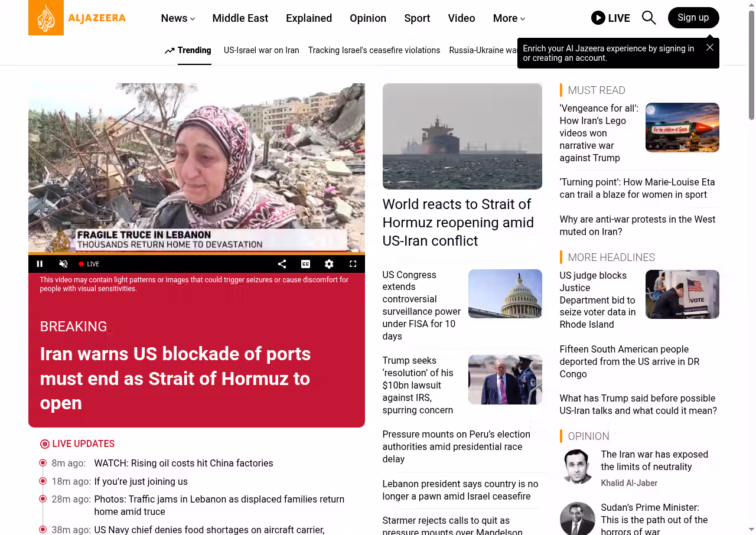Screen dimensions: 756x535
Task: Close the sign-in tooltip popup
Action: click(x=710, y=47)
